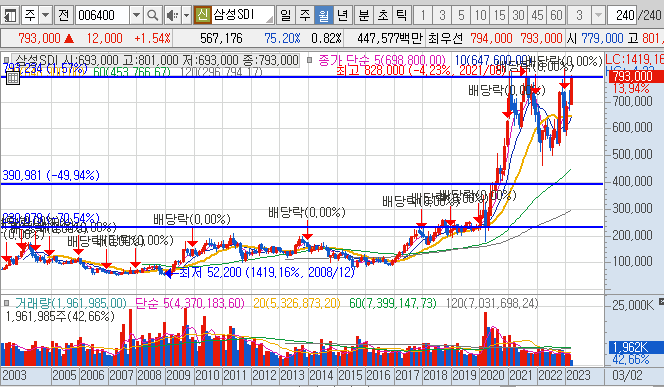Click the 삼성SDI stock name box
This screenshot has height=387, width=664.
coord(243,15)
